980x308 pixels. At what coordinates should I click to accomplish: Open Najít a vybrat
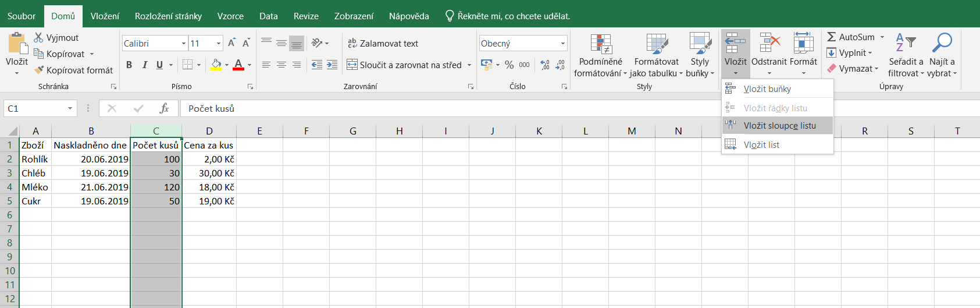coord(942,55)
